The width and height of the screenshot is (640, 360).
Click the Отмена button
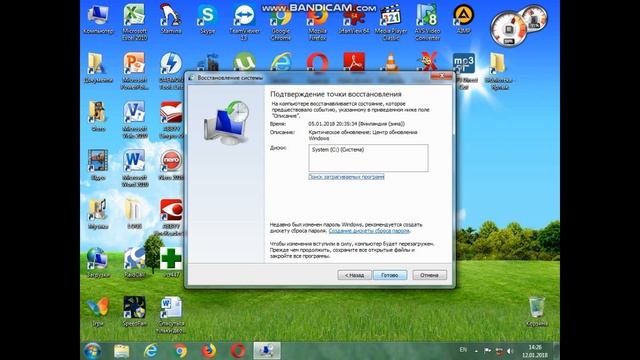[x=429, y=275]
